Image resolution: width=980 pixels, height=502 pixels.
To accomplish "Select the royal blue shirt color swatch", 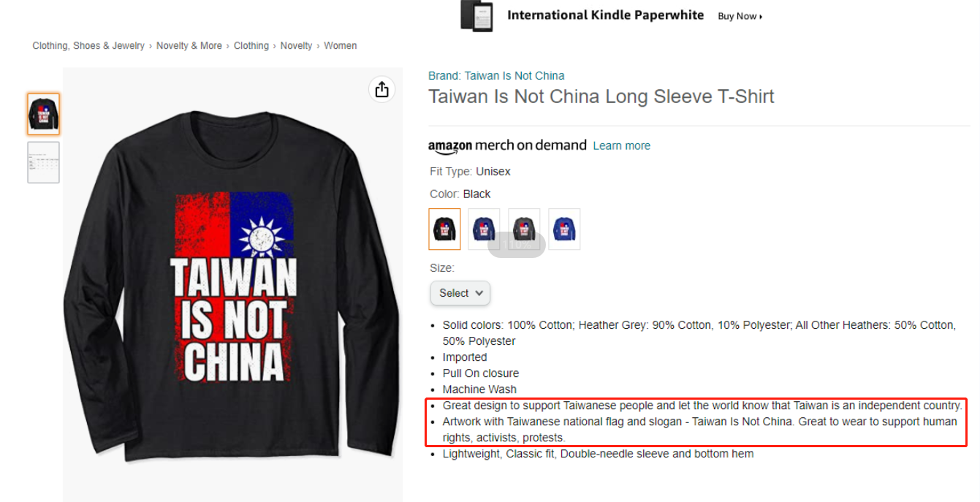I will click(564, 229).
